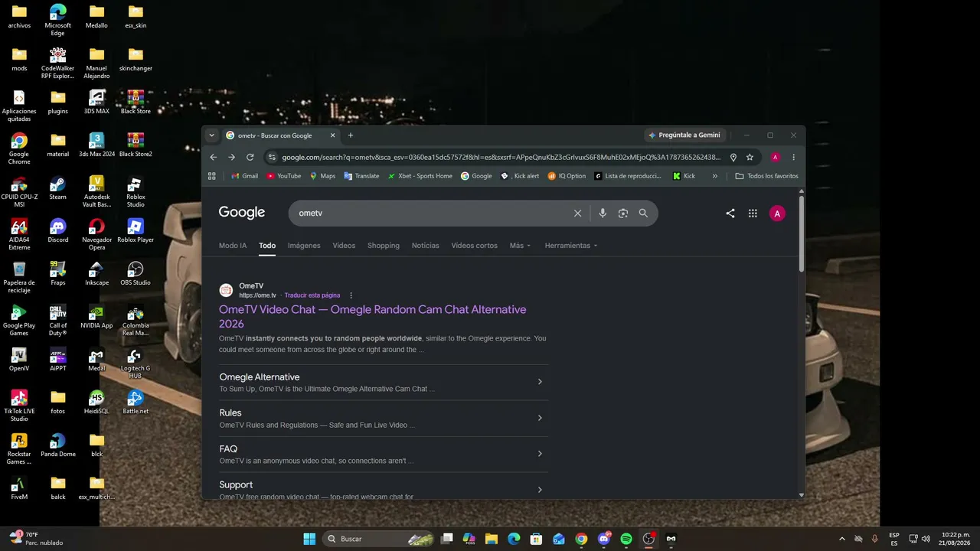Expand the Omegle Alternative sitelink

540,382
